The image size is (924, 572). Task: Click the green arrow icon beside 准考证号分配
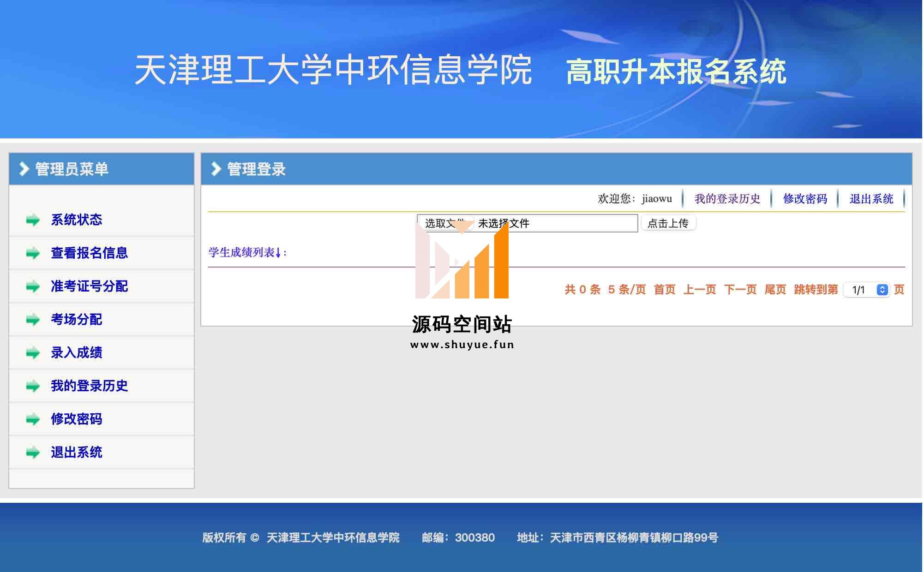point(33,286)
